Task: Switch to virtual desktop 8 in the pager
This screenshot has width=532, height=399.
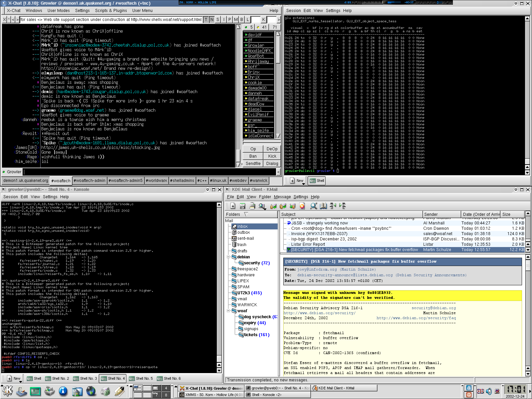Action: click(166, 395)
